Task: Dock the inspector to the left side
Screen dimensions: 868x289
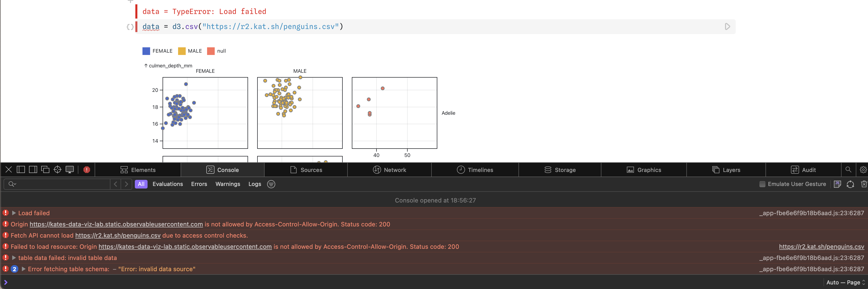Action: pyautogui.click(x=21, y=170)
